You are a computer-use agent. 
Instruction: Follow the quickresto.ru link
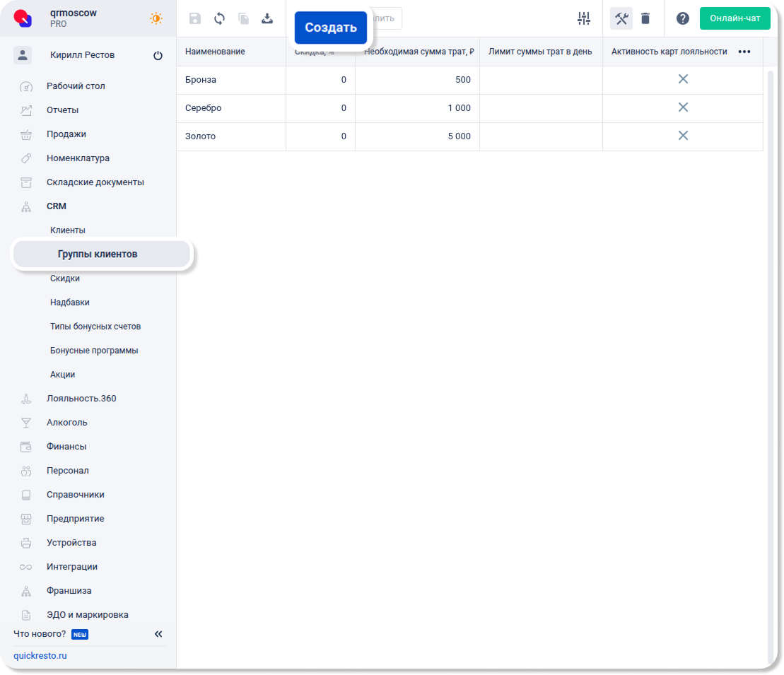pos(40,656)
